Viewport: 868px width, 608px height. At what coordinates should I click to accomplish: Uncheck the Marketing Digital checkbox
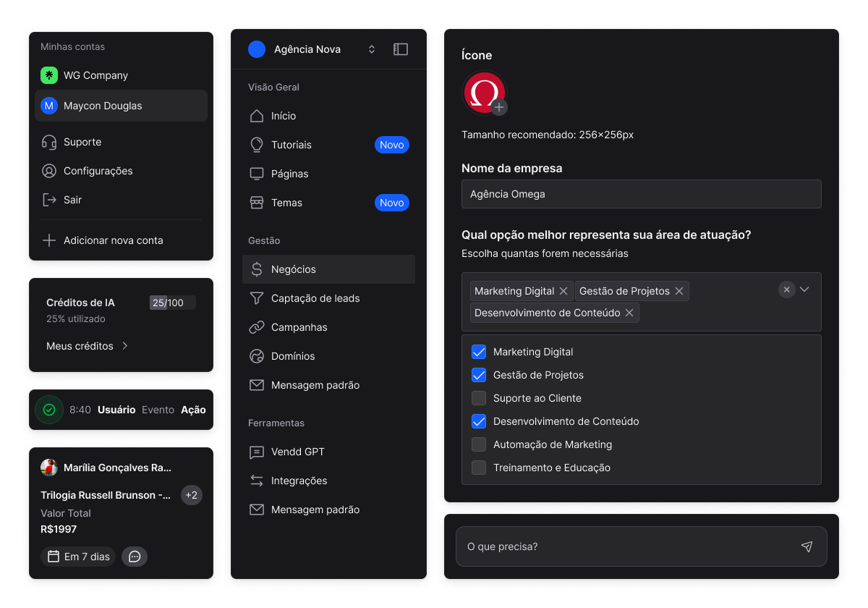(479, 352)
